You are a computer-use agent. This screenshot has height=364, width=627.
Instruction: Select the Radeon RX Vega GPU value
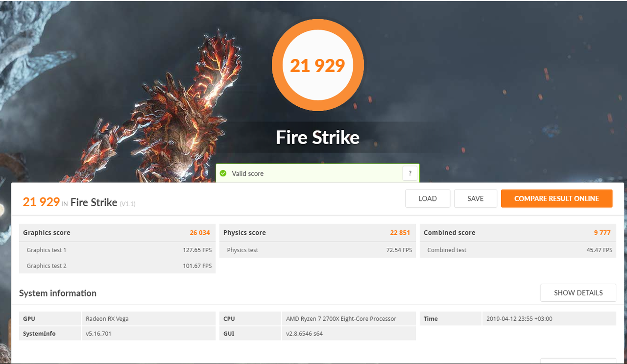click(107, 318)
